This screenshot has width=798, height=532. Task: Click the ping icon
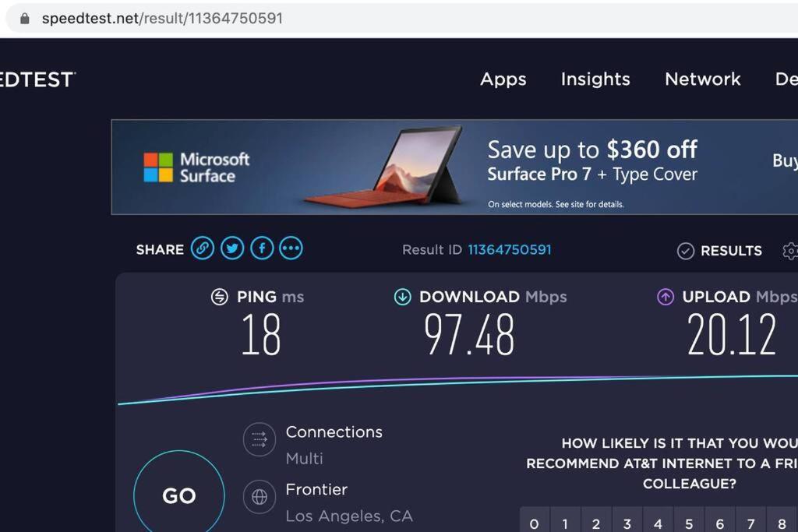tap(220, 297)
